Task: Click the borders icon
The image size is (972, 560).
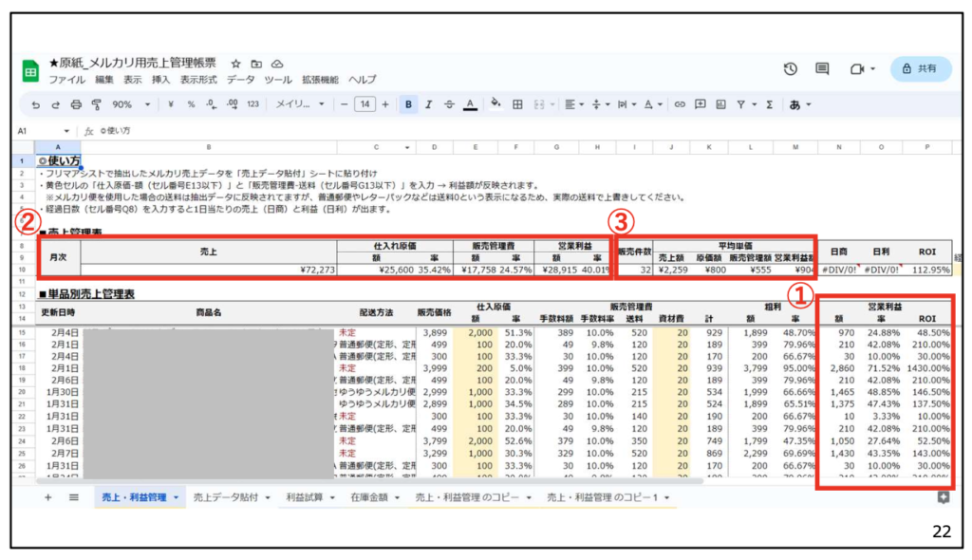Action: [517, 104]
